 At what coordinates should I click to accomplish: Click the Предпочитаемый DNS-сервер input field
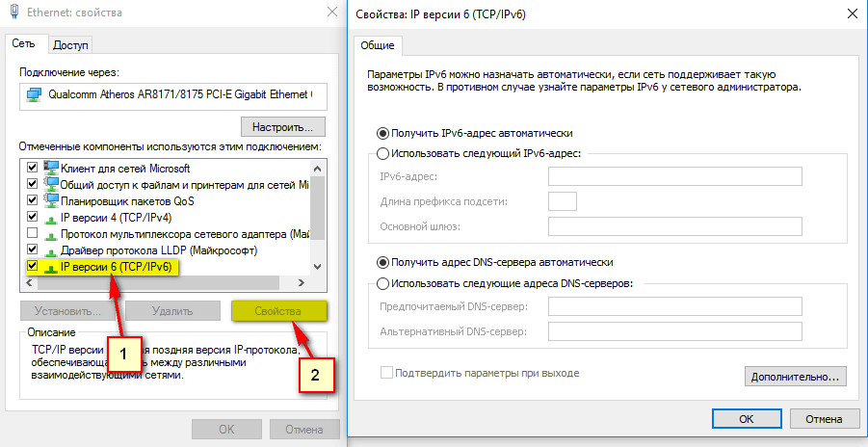674,306
